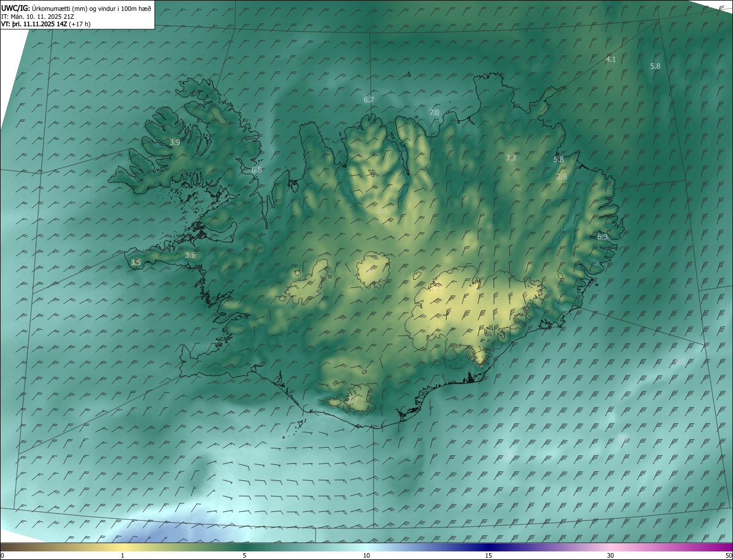Screen dimensions: 733x560
Task: Click the 5 tick on the color scale
Action: point(245,555)
